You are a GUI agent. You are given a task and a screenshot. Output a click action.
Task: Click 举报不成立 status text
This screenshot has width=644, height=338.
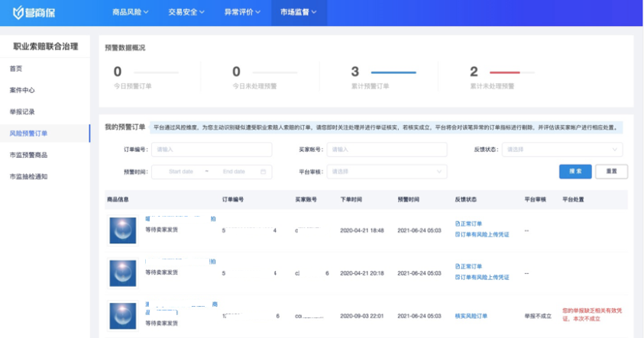pyautogui.click(x=538, y=317)
